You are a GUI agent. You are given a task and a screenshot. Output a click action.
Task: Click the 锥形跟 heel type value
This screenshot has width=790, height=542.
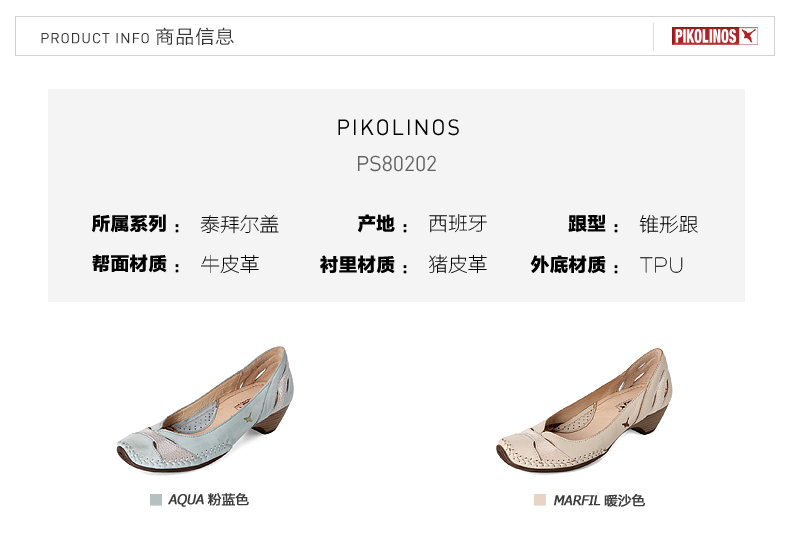point(669,224)
